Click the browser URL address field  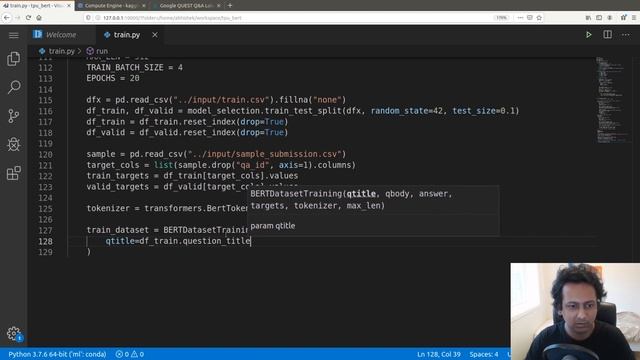click(x=286, y=18)
